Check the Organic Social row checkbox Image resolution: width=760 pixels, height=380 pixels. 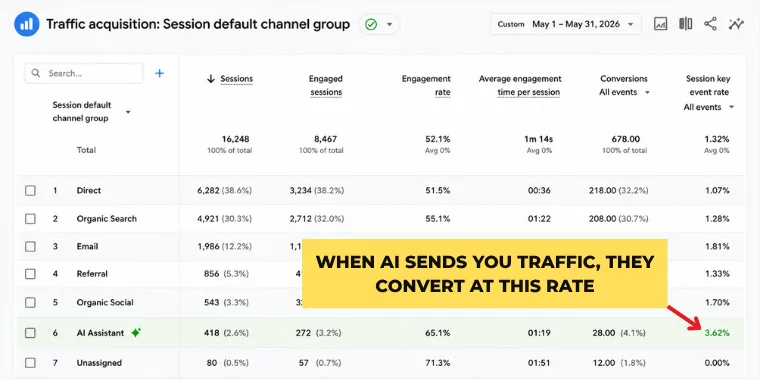coord(30,302)
